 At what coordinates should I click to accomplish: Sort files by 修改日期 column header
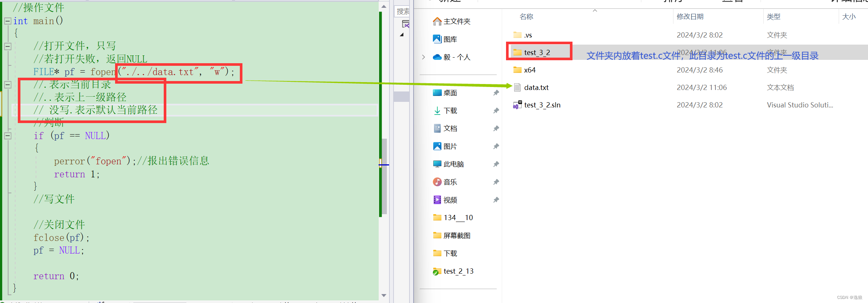click(x=690, y=16)
